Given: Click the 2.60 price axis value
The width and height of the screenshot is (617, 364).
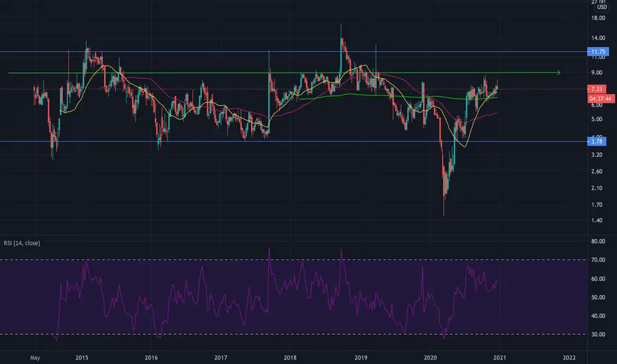Looking at the screenshot, I should [597, 171].
